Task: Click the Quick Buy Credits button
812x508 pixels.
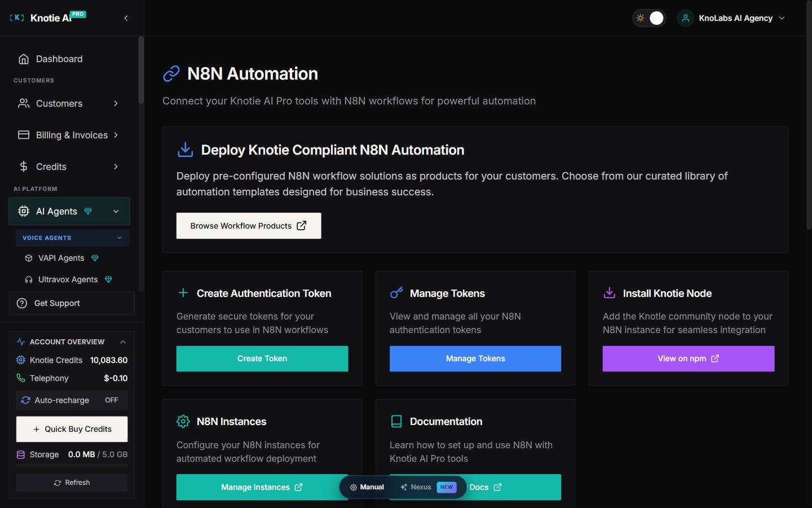Action: 72,429
